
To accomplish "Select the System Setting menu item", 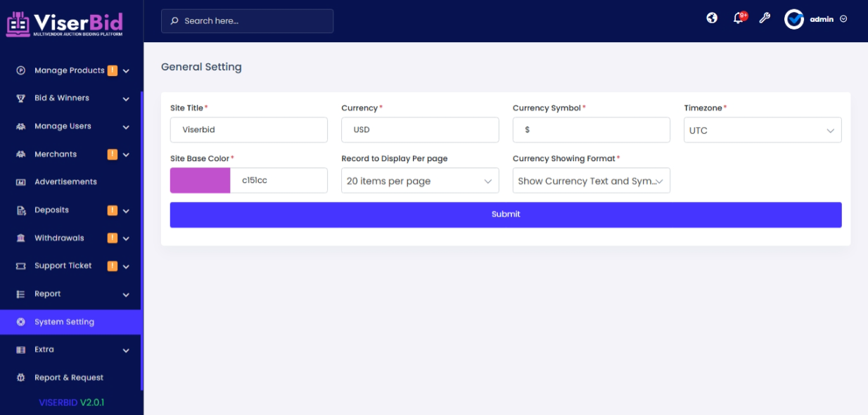I will (70, 322).
